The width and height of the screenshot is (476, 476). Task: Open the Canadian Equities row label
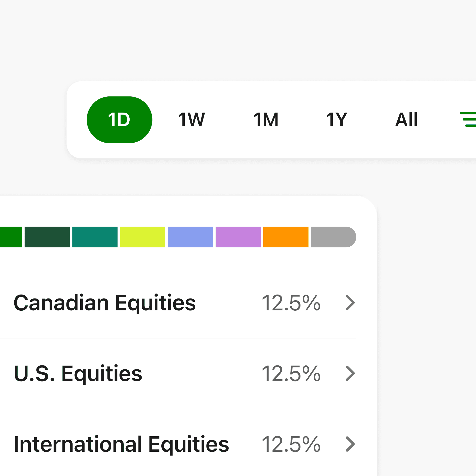(105, 303)
